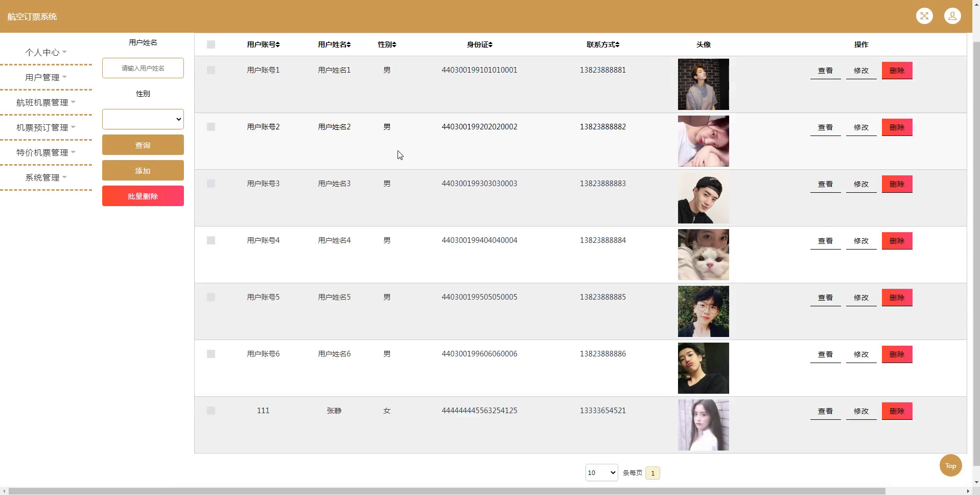Sort by 用户账号 column sort arrows

(x=277, y=44)
